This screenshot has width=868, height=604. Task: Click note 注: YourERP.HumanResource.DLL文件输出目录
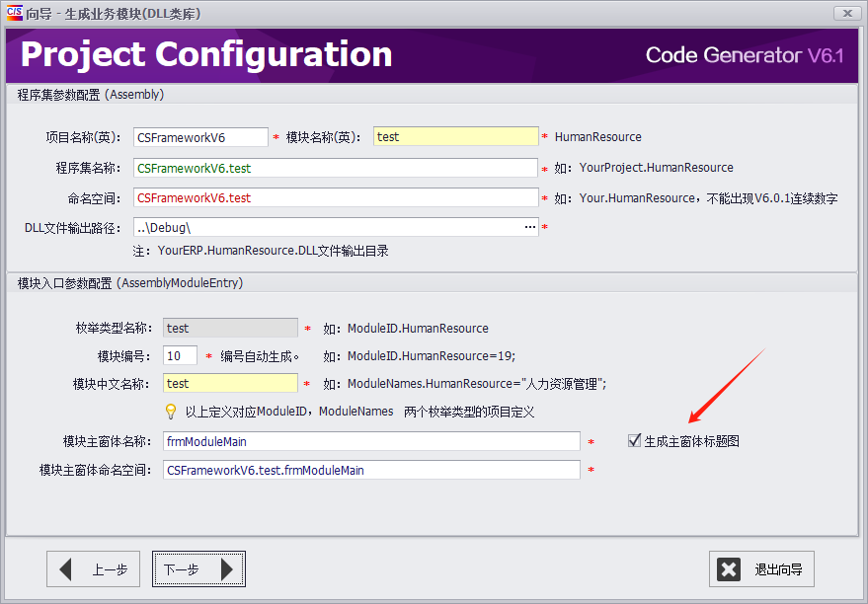click(261, 251)
